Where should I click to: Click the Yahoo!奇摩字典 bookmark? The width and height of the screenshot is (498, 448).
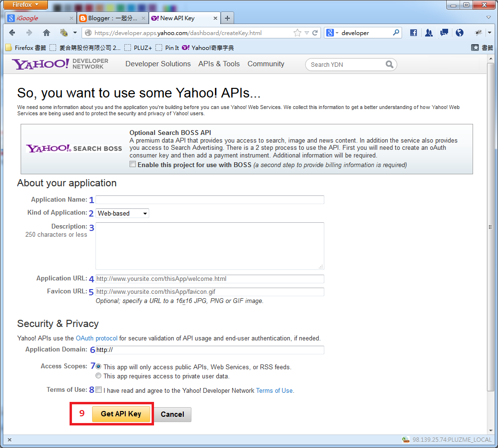[208, 48]
